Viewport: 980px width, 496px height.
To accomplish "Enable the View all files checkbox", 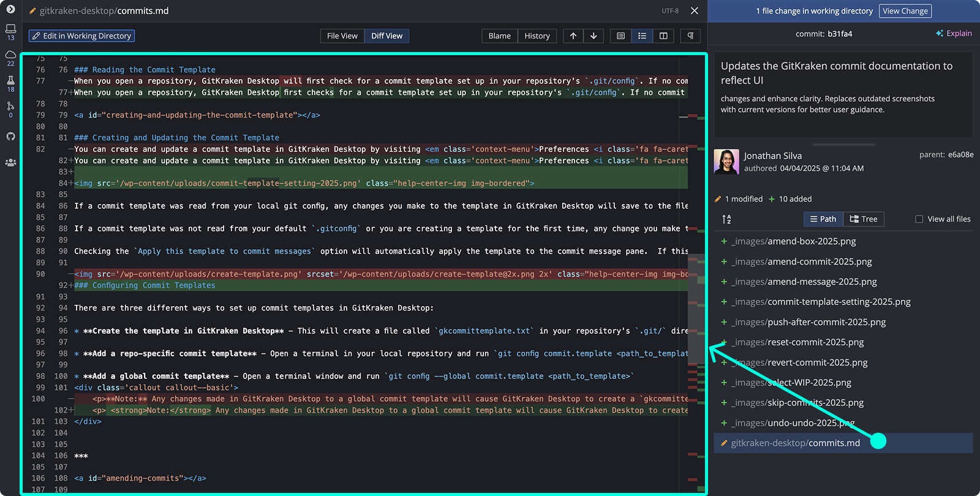I will click(919, 219).
